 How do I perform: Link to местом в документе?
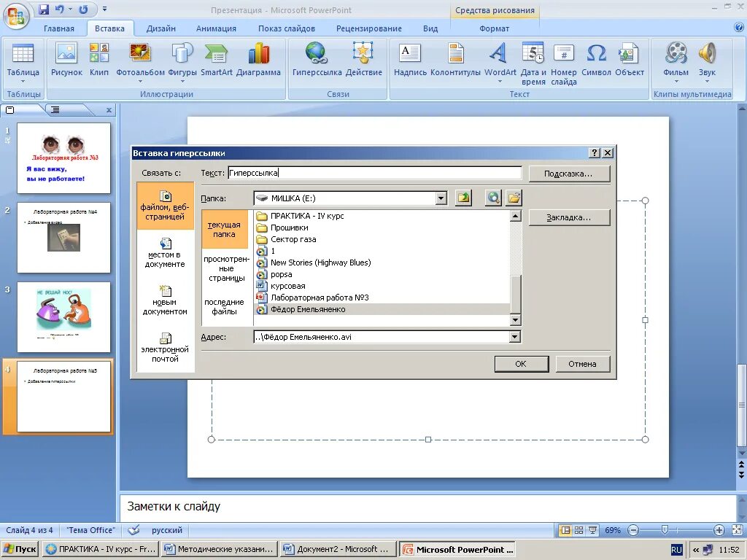click(x=165, y=253)
